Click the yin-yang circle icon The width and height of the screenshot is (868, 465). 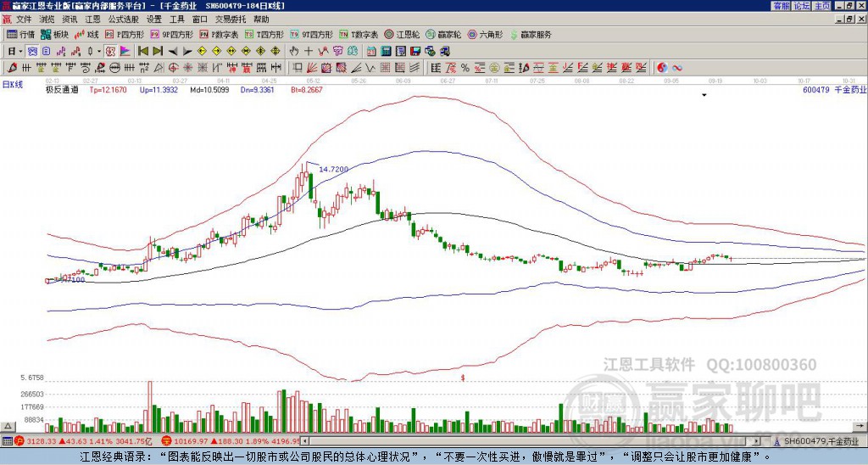coord(662,68)
